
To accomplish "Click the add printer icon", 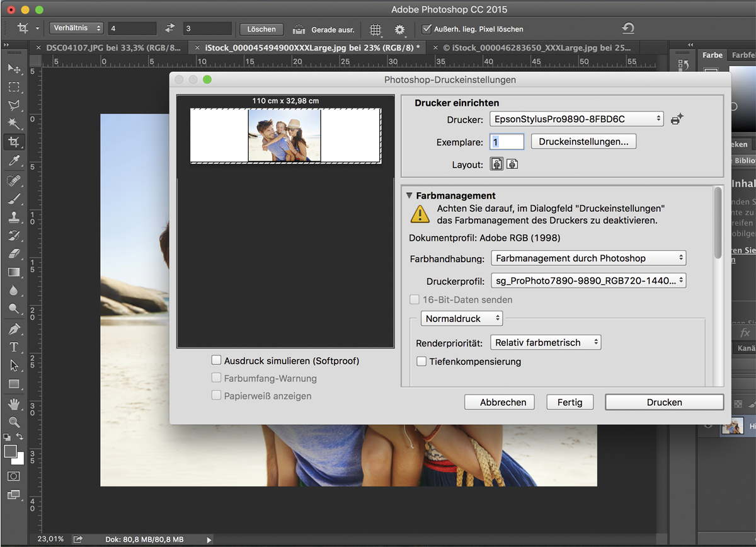I will pos(677,118).
